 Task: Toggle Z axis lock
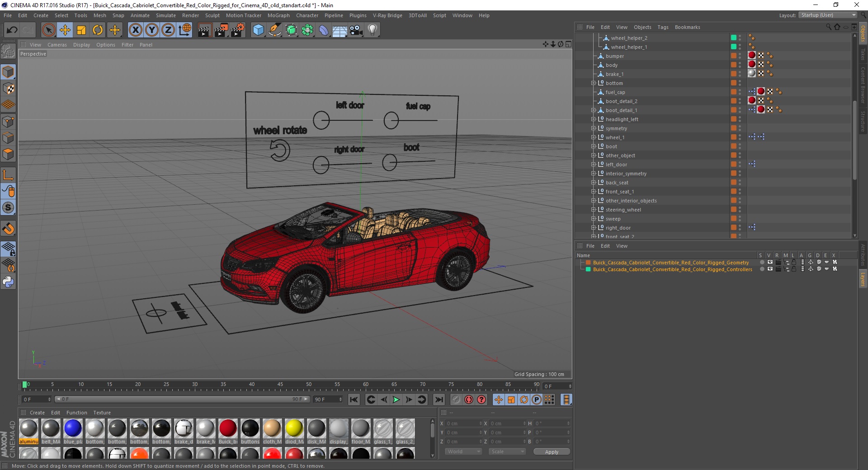pyautogui.click(x=168, y=30)
